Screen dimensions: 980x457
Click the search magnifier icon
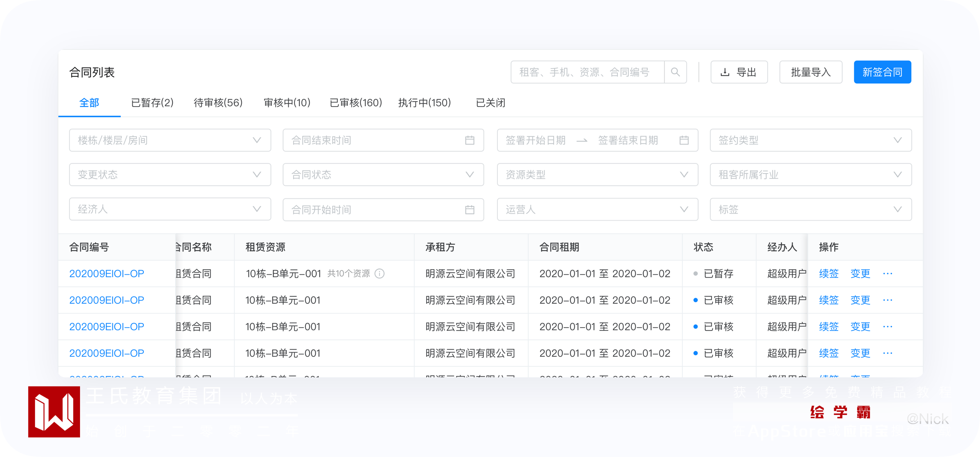[675, 72]
